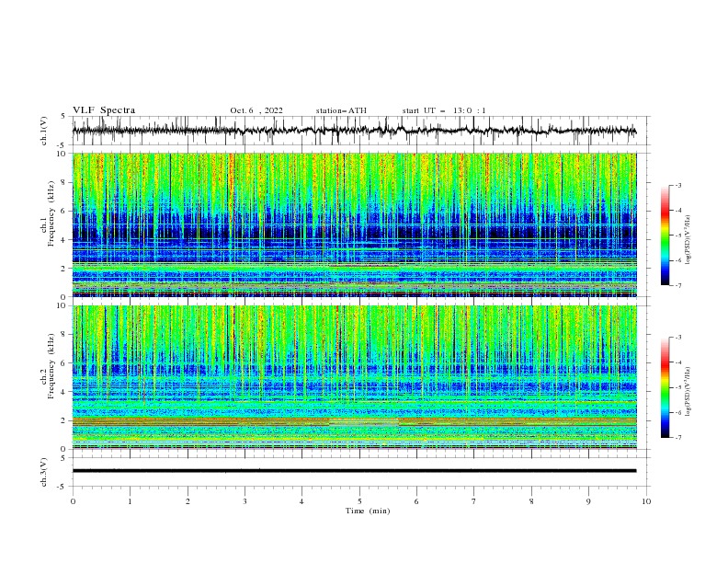Click time axis tick label "7"
The width and height of the screenshot is (728, 563).
(474, 501)
